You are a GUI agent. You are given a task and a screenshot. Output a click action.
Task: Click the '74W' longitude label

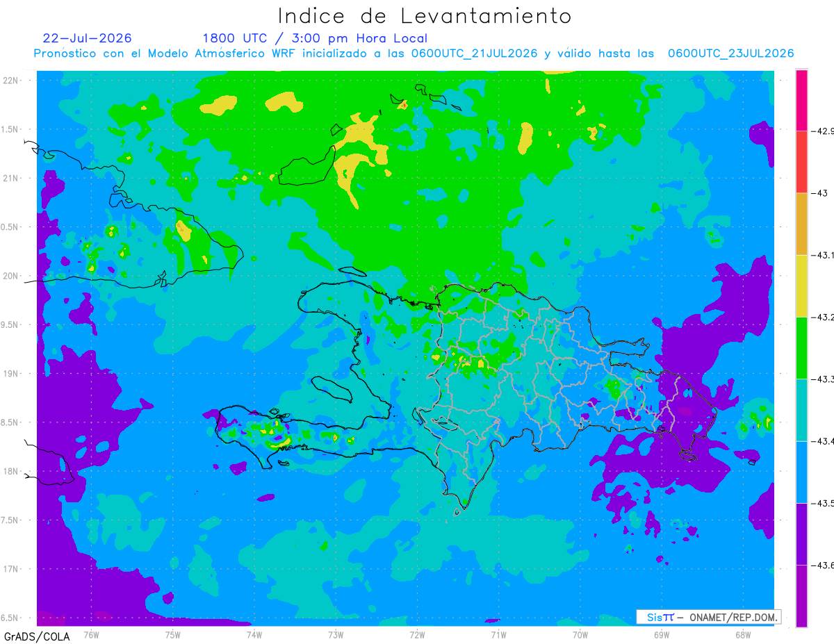(254, 634)
